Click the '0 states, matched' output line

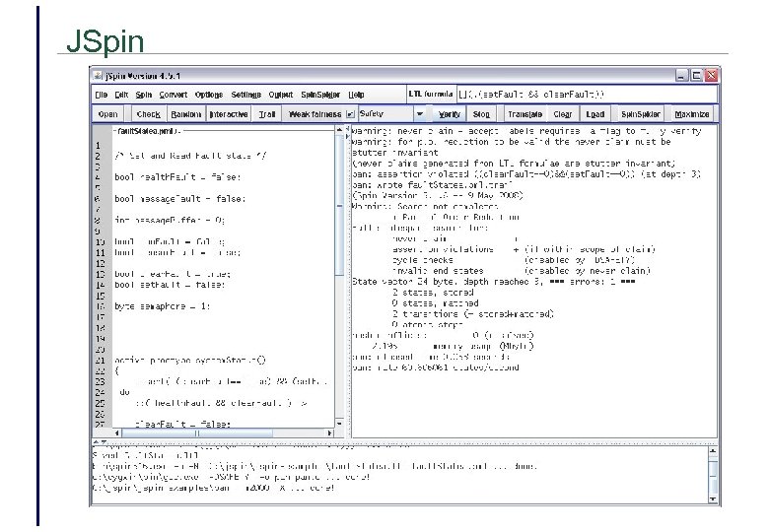435,302
